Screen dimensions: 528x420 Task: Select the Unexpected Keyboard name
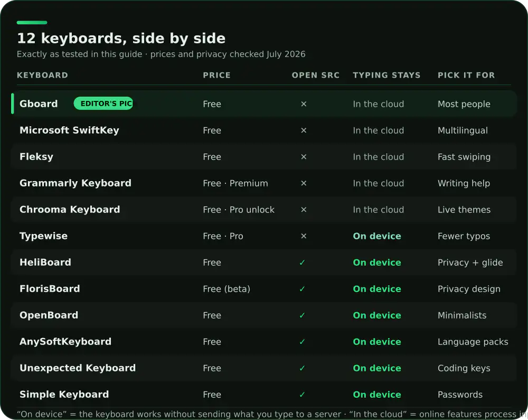pyautogui.click(x=78, y=368)
